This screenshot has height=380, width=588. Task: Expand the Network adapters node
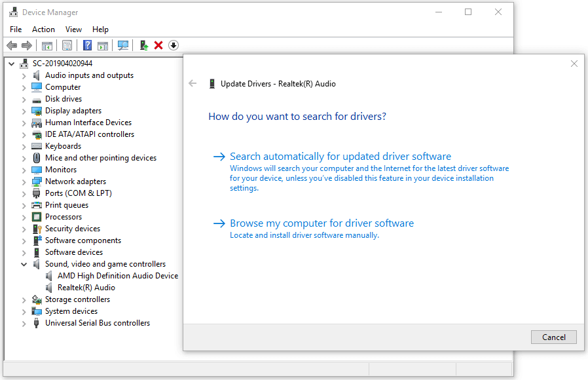24,182
